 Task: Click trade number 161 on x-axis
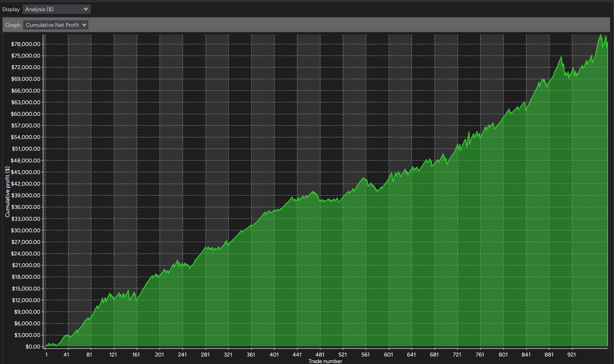136,354
